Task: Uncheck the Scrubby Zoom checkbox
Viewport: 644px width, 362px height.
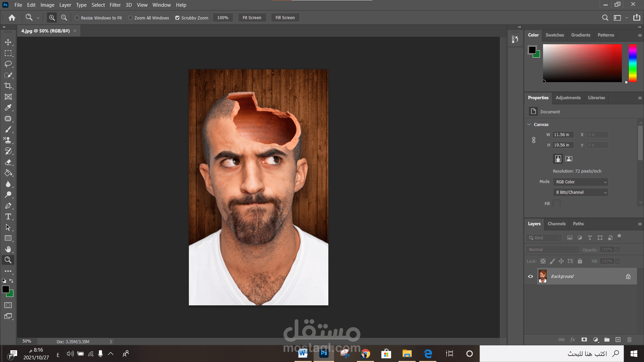Action: click(177, 18)
